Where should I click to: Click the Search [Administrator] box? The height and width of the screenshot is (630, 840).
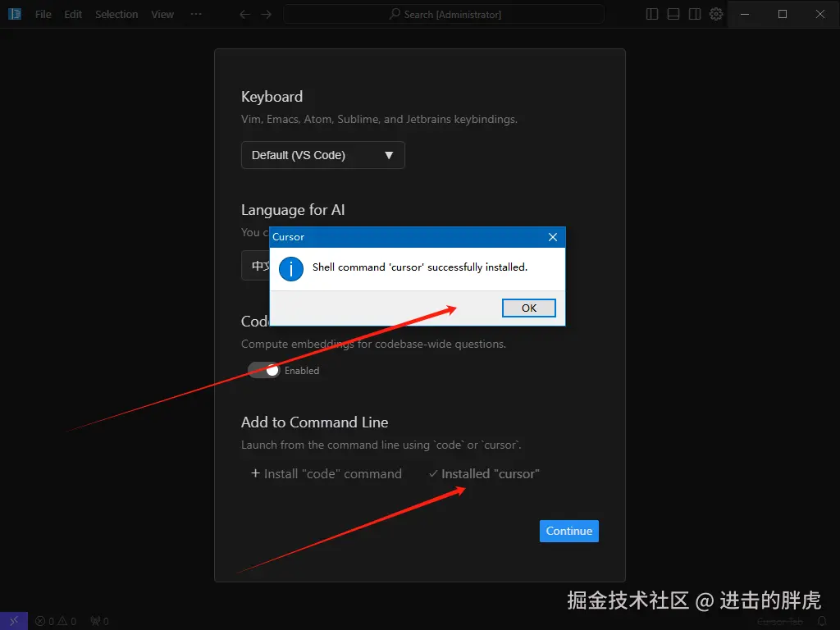(x=444, y=15)
